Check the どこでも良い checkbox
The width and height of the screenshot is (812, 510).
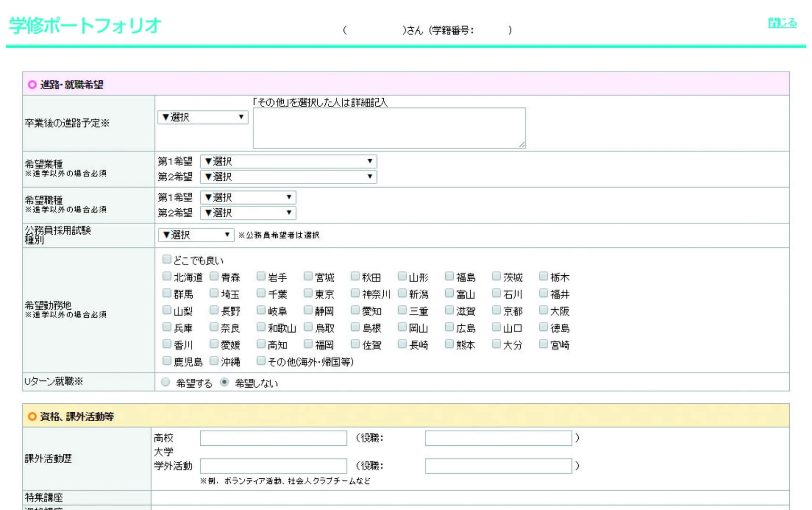click(x=167, y=259)
